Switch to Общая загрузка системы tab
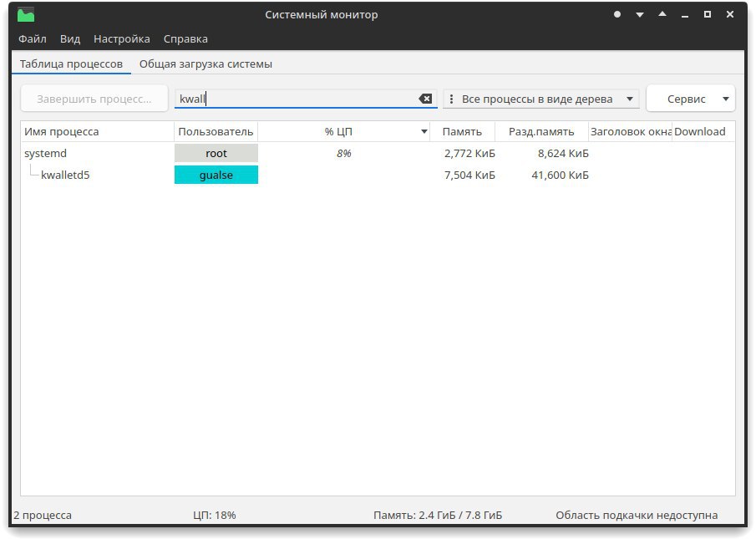 pos(205,64)
